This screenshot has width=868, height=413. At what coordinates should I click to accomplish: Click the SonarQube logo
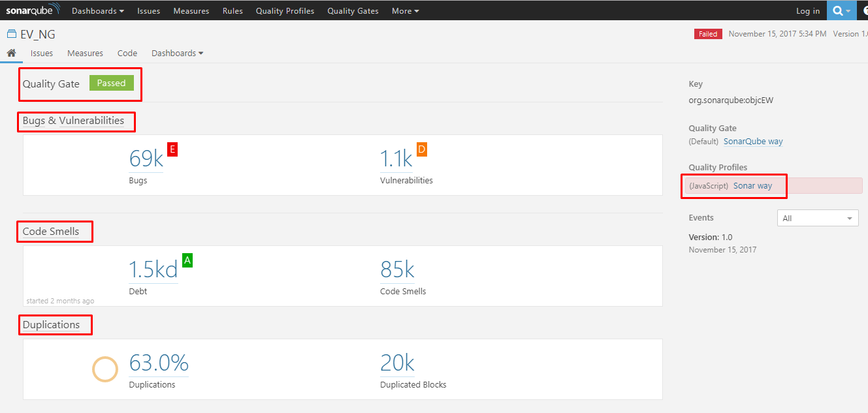click(x=33, y=10)
